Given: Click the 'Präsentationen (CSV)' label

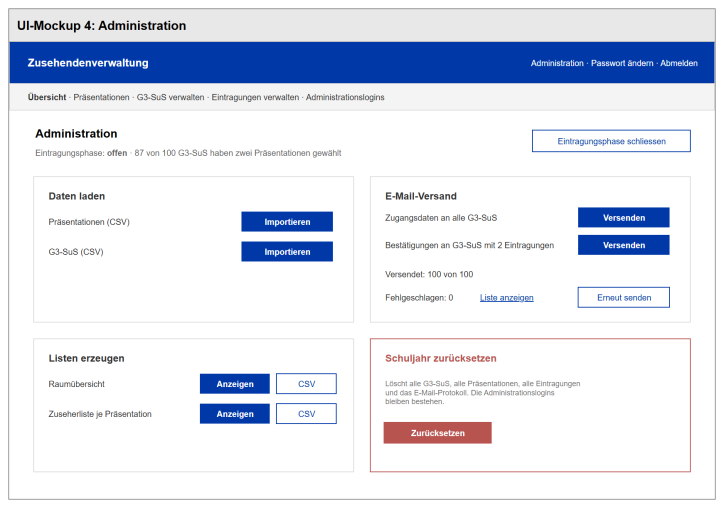Looking at the screenshot, I should click(x=89, y=222).
